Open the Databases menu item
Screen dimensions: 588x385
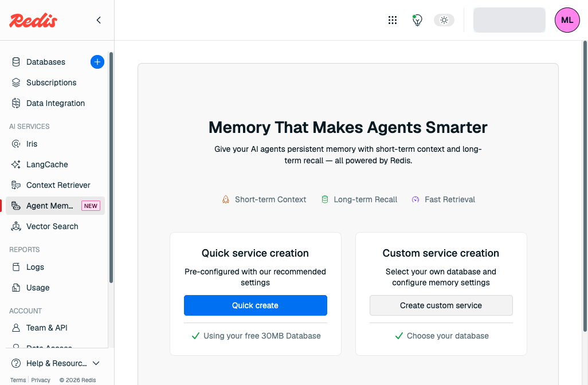[46, 62]
